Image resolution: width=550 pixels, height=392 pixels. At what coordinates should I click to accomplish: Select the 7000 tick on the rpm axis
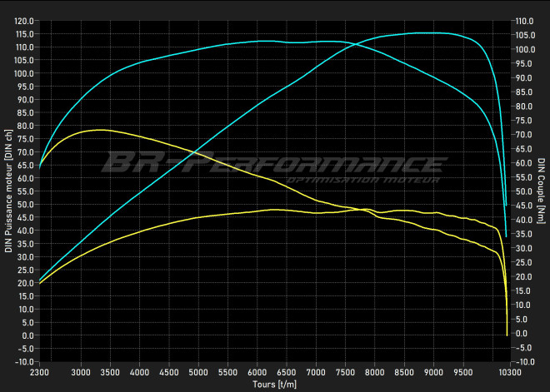pyautogui.click(x=316, y=372)
